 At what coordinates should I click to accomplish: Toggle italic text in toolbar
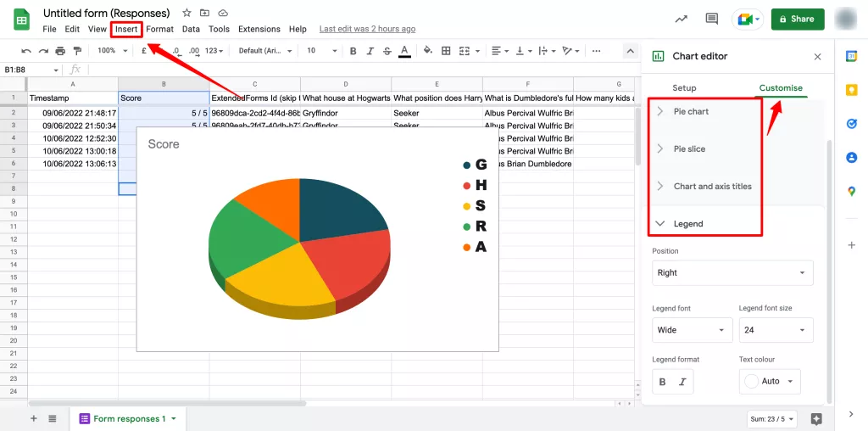(370, 51)
